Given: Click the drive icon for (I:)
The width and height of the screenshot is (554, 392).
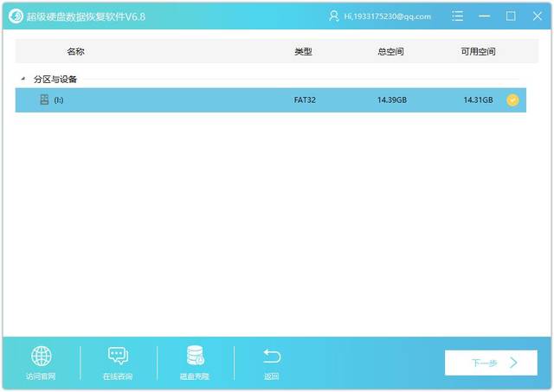Looking at the screenshot, I should pos(44,100).
